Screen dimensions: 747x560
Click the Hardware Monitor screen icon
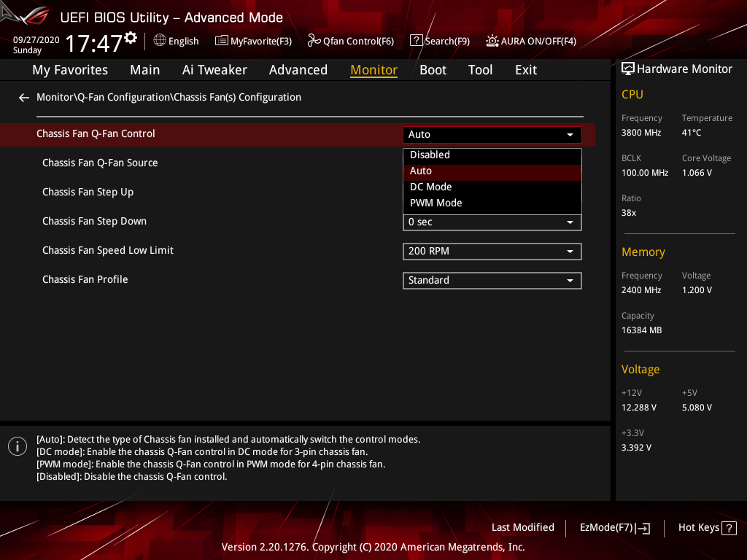pyautogui.click(x=628, y=69)
